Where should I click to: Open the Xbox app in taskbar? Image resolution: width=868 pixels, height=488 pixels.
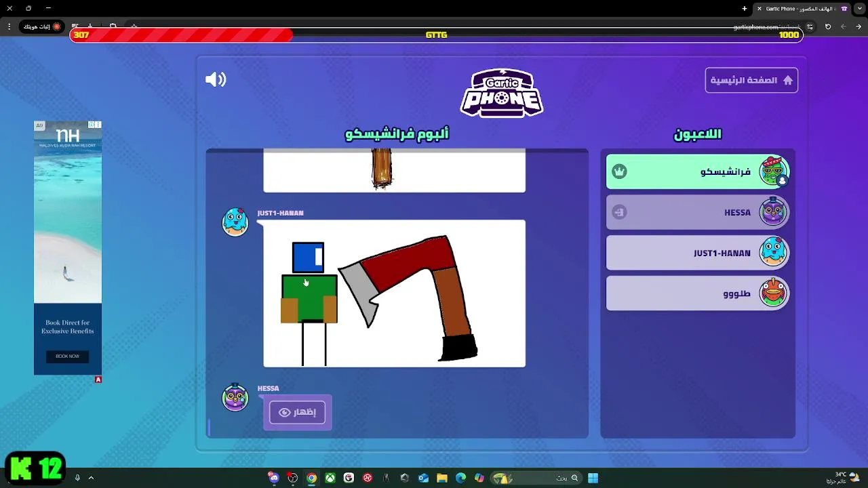coord(330,478)
